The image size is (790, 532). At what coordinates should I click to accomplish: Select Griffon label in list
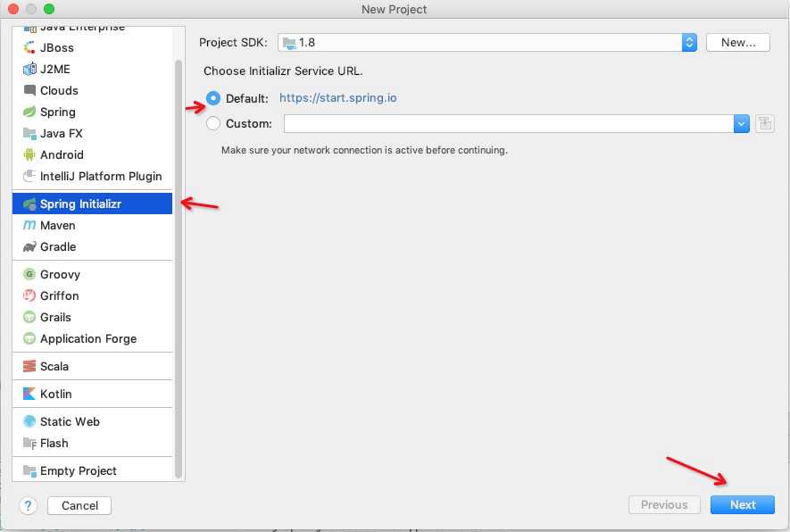[x=60, y=295]
